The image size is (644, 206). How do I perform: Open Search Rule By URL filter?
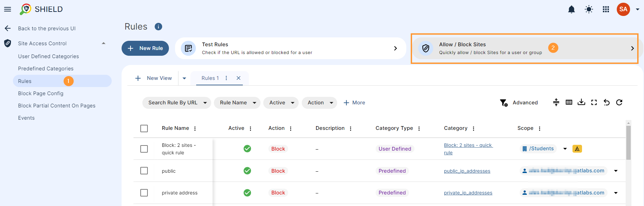click(176, 103)
